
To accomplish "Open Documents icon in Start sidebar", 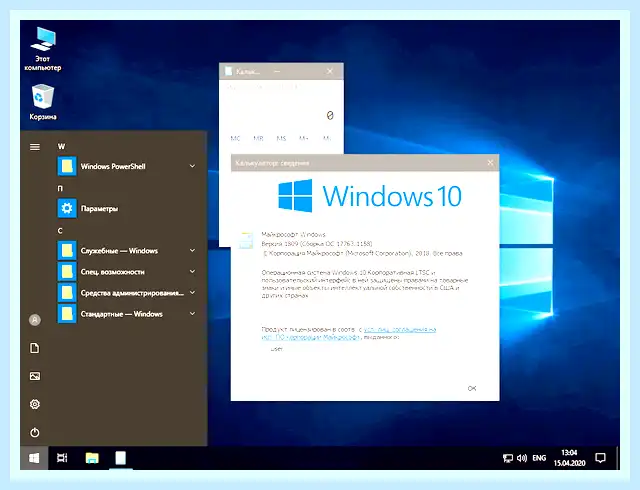I will click(x=35, y=348).
